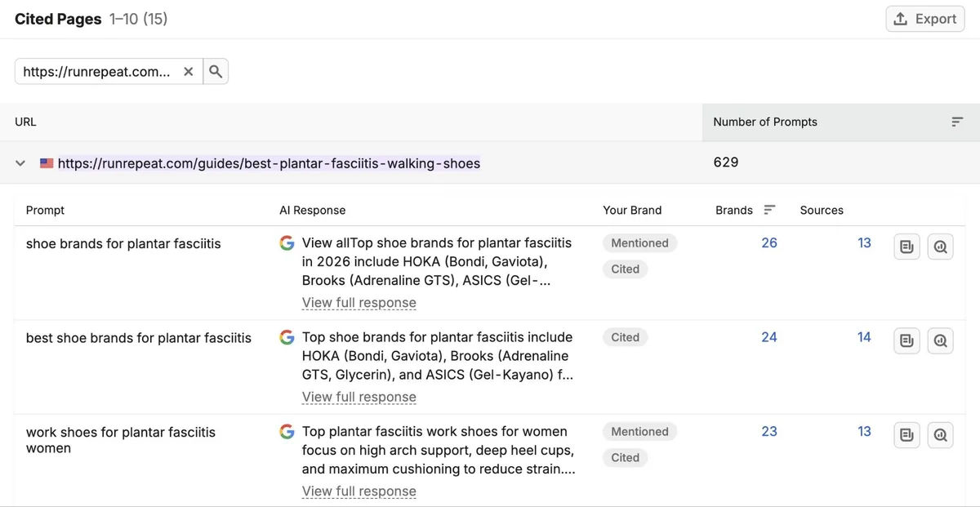Open the best-plantar-fasciitis-walking-shoes URL
The image size is (980, 507).
click(x=269, y=163)
